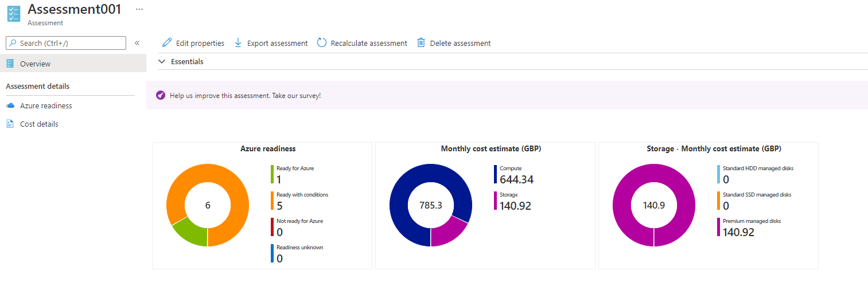Screen dimensions: 868x294
Task: Click the survey rocket icon
Action: point(160,95)
